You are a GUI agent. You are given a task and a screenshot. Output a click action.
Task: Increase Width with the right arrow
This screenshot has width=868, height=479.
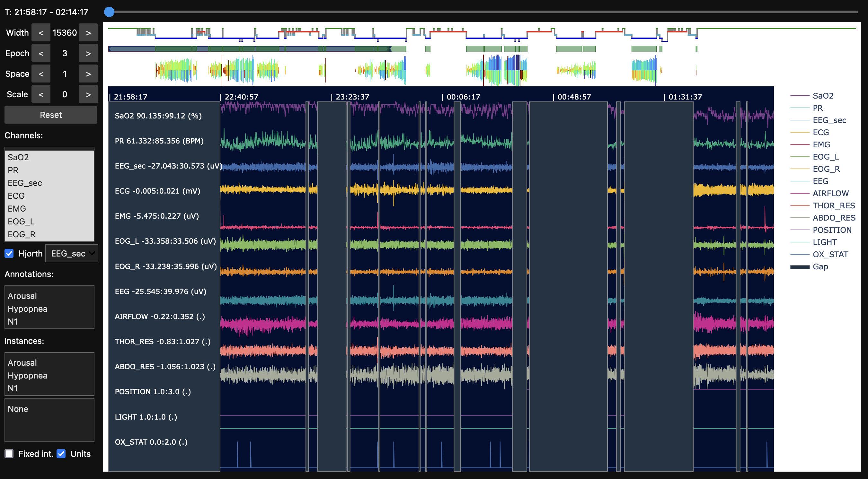(88, 33)
